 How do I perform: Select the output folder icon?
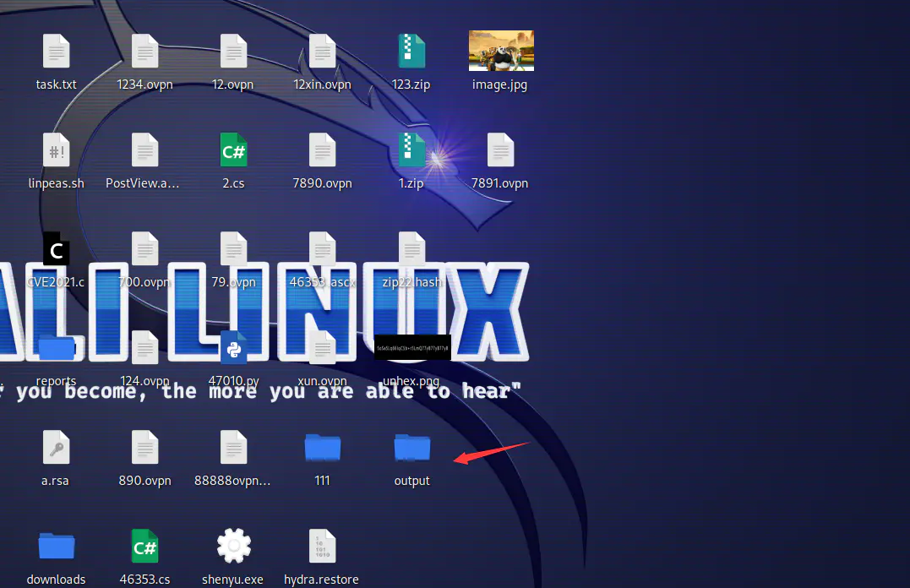click(x=412, y=448)
